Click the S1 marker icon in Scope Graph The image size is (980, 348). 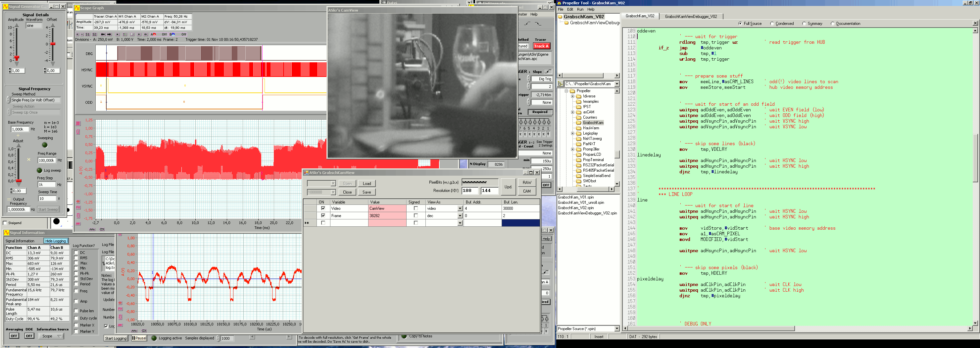(87, 35)
